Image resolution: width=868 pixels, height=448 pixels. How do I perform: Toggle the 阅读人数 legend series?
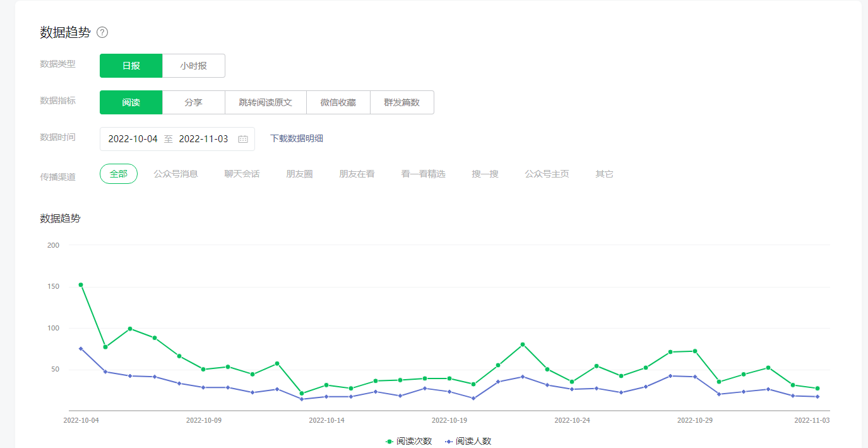point(468,441)
